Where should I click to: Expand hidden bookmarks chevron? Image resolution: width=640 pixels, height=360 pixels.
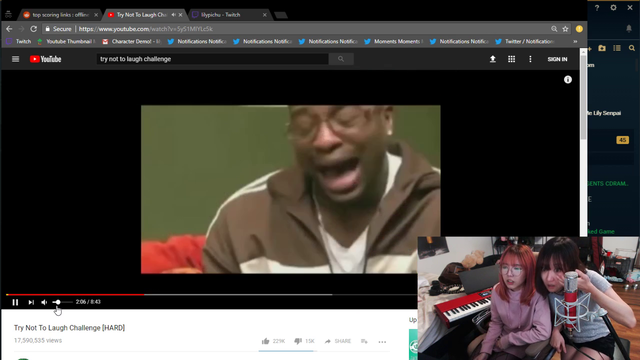(x=575, y=41)
